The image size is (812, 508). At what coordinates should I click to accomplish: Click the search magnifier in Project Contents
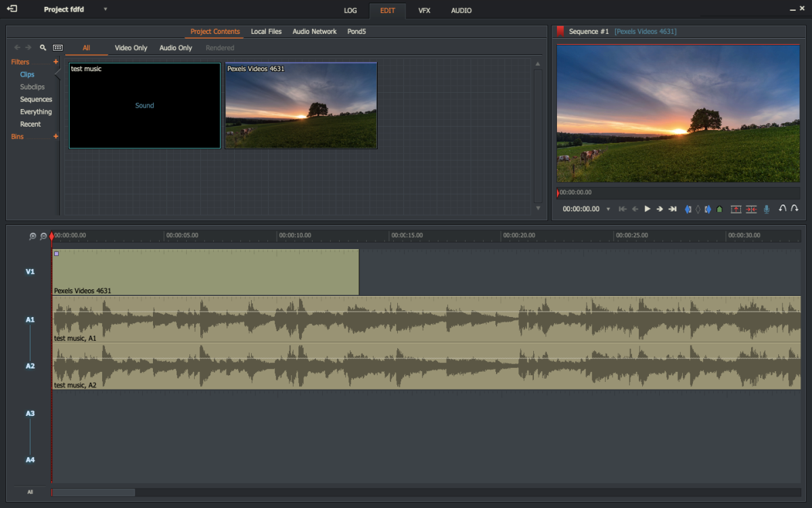[43, 48]
